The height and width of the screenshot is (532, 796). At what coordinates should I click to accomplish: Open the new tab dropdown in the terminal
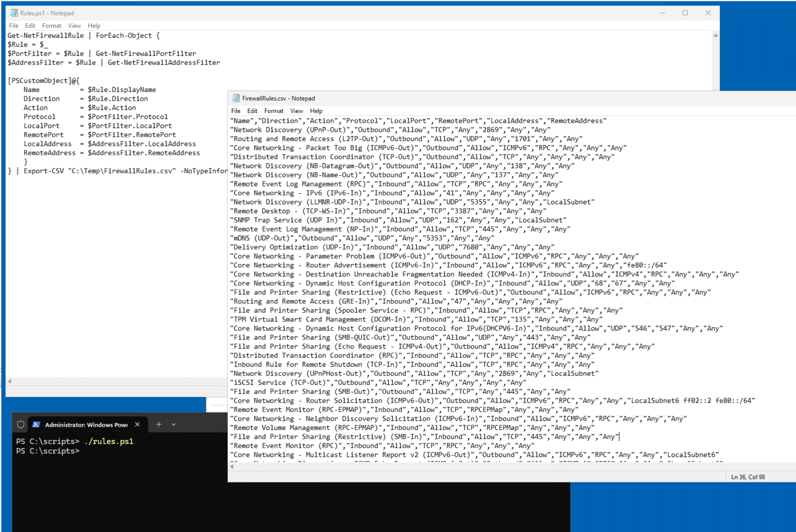tap(173, 424)
